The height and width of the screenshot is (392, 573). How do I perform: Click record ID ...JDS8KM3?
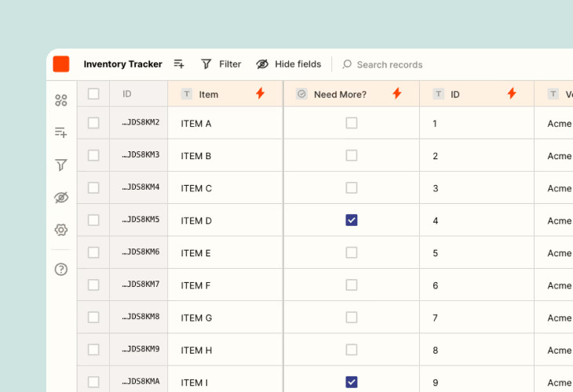(x=141, y=154)
